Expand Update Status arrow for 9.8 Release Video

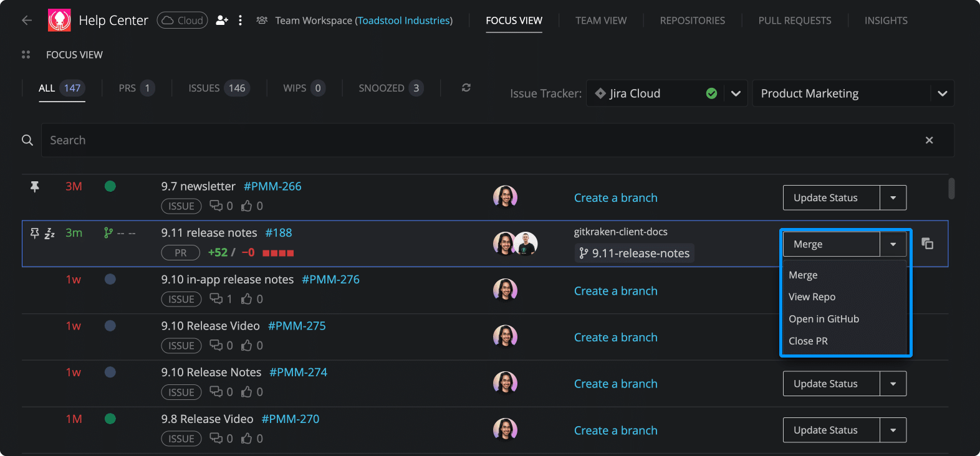[893, 430]
